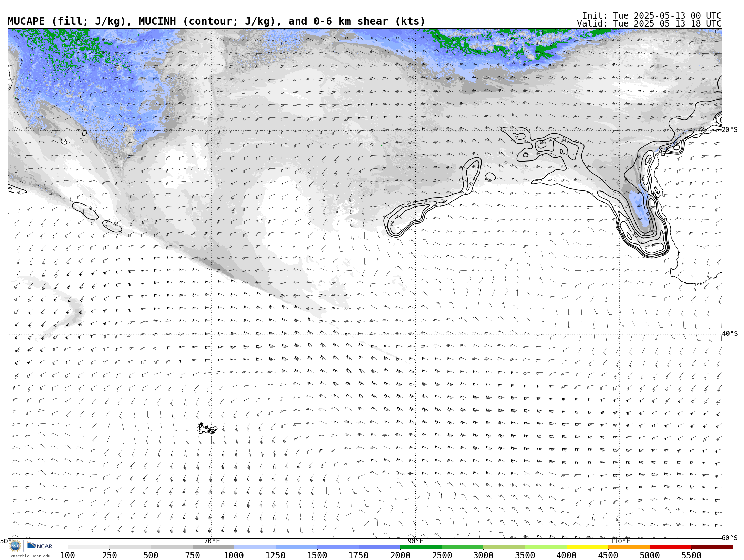Screen dimensions: 744x560
Task: Click the 'Init: Tue 2025-05-13 00 UTC' text
Action: (x=652, y=16)
